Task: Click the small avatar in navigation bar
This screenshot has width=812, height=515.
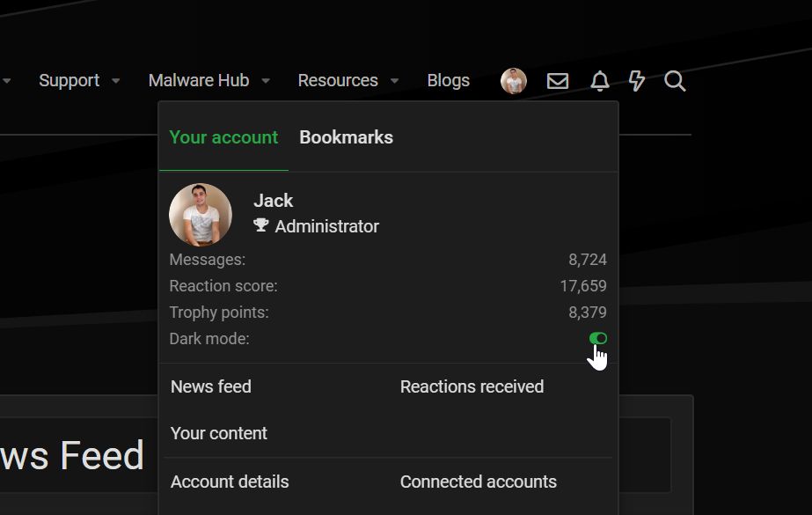Action: click(514, 81)
